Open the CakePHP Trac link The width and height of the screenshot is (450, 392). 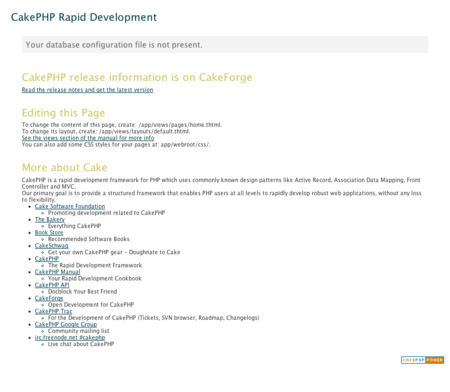tap(53, 311)
